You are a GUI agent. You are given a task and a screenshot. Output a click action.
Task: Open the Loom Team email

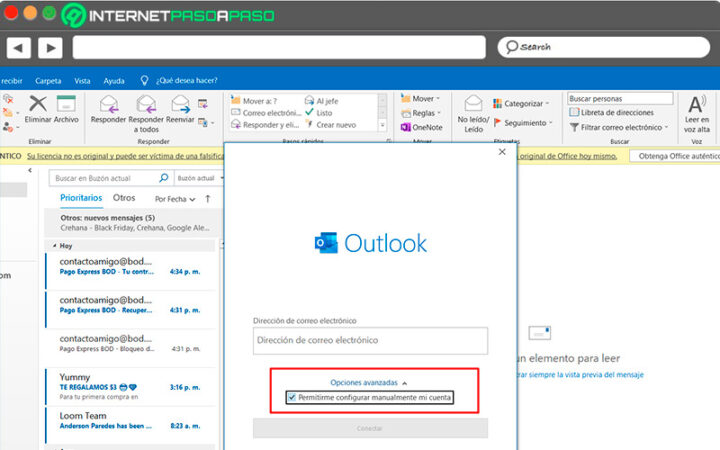[x=130, y=425]
